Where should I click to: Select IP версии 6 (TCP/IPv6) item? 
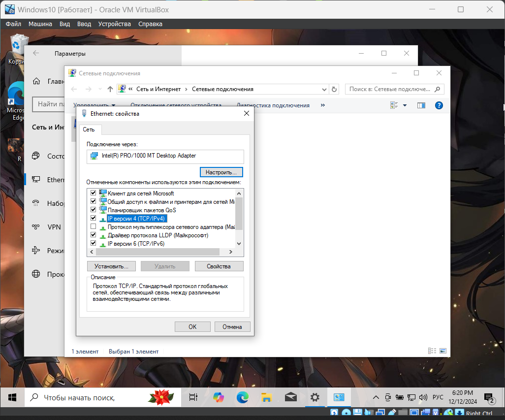136,244
